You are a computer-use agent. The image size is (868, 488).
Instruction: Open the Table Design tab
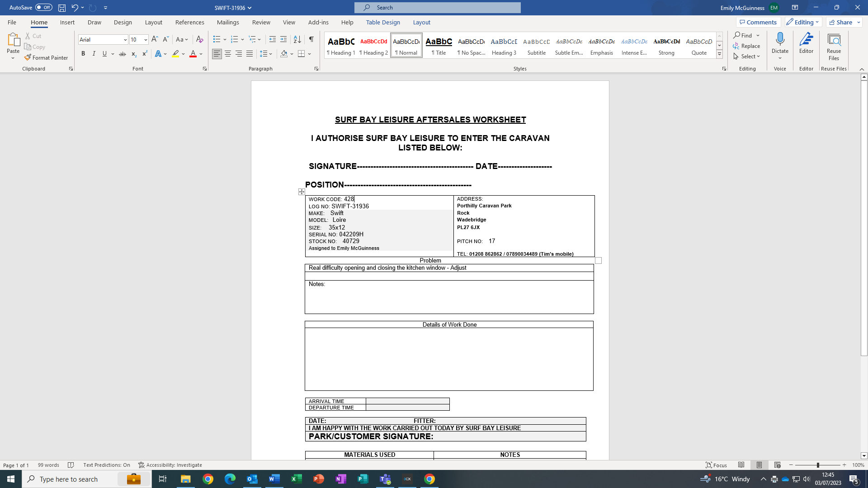point(382,22)
